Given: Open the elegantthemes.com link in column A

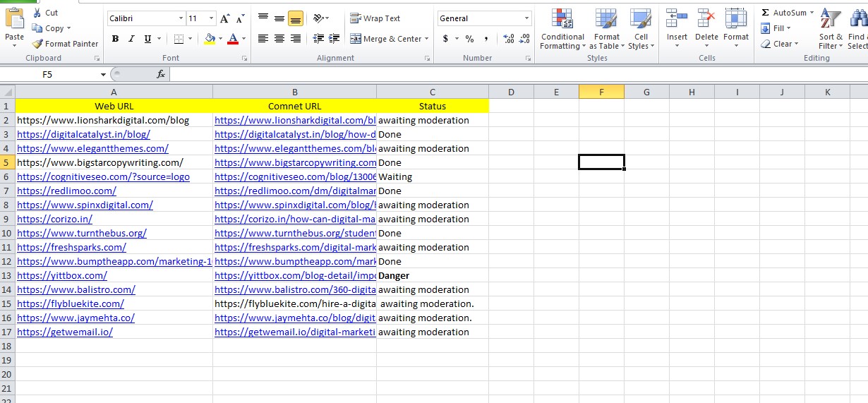Looking at the screenshot, I should (92, 148).
